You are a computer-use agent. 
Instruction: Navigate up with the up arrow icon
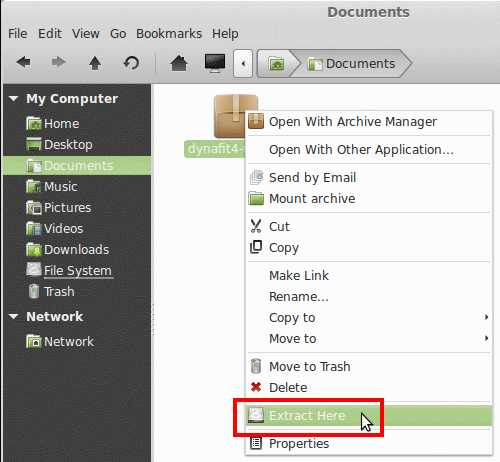95,63
